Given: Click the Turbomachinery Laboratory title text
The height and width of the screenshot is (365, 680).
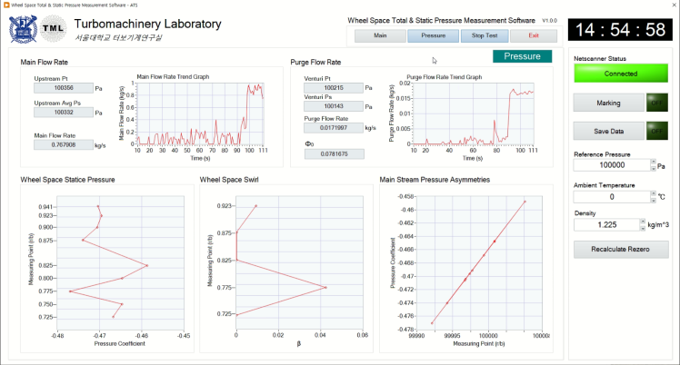Looking at the screenshot, I should 147,24.
